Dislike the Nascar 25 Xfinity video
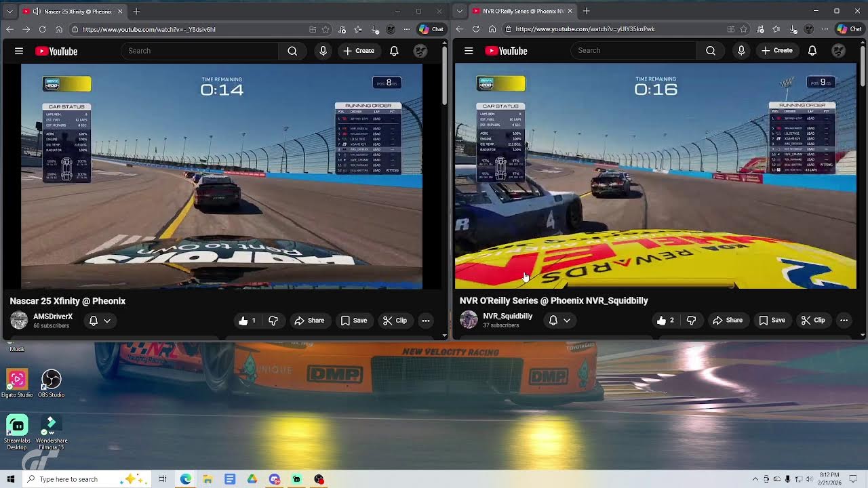This screenshot has width=868, height=488. coord(273,321)
